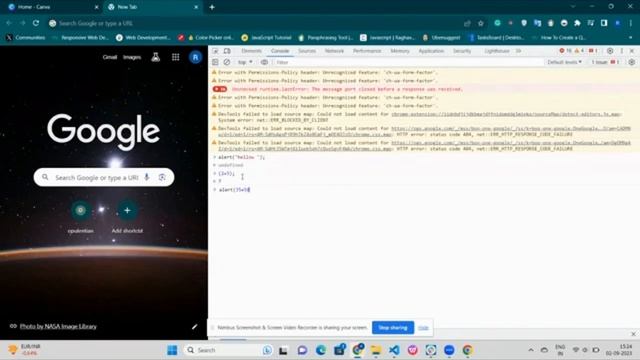Close the drawer at the bottom of DevTools
The image size is (640, 360).
(x=633, y=334)
